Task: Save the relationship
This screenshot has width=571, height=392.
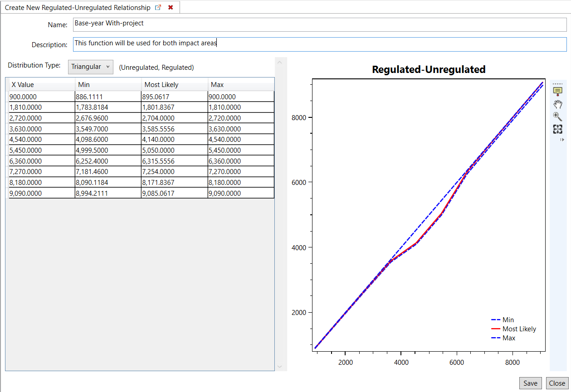Action: 530,383
